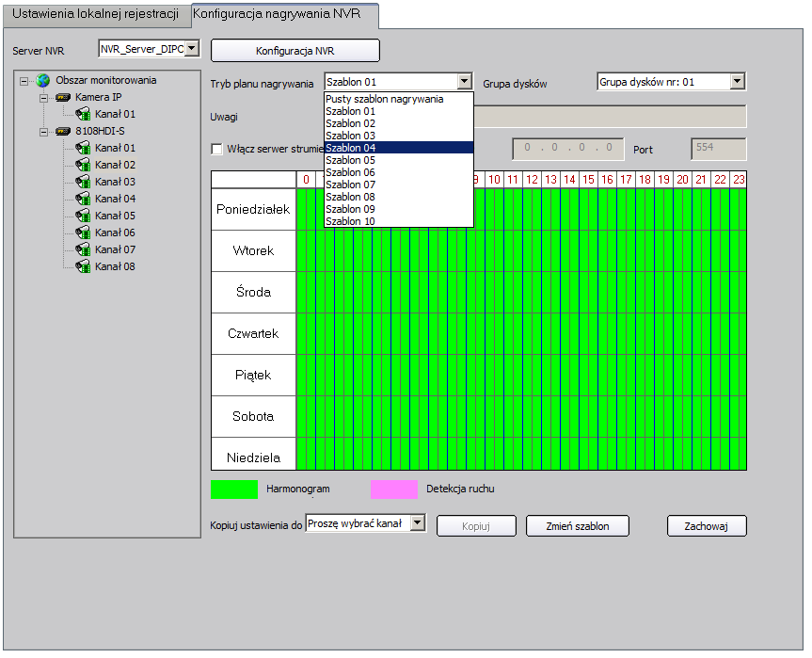
Task: Click the Port input field
Action: click(719, 150)
